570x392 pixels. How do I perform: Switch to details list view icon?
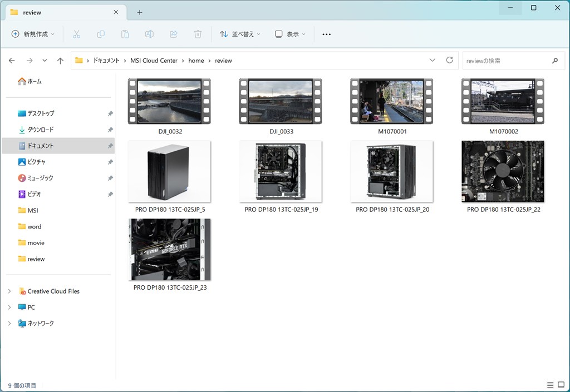coord(550,385)
